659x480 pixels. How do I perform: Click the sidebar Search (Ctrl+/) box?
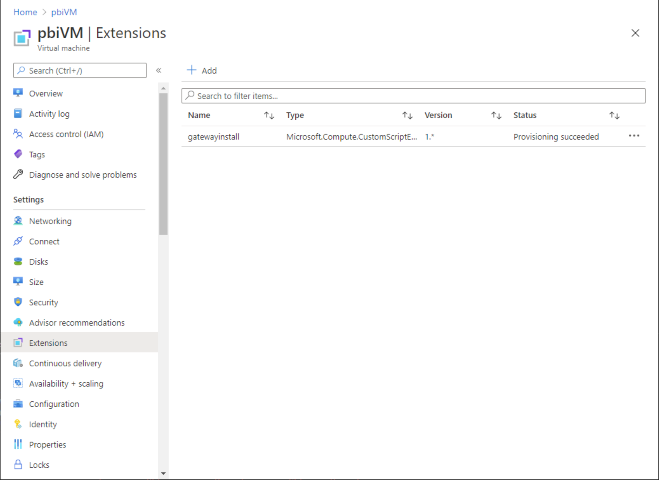point(80,70)
